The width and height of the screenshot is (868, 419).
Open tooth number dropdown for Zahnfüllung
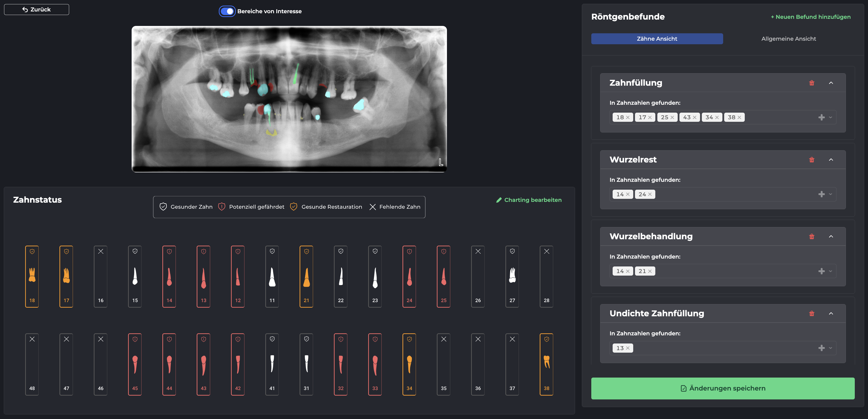[830, 117]
